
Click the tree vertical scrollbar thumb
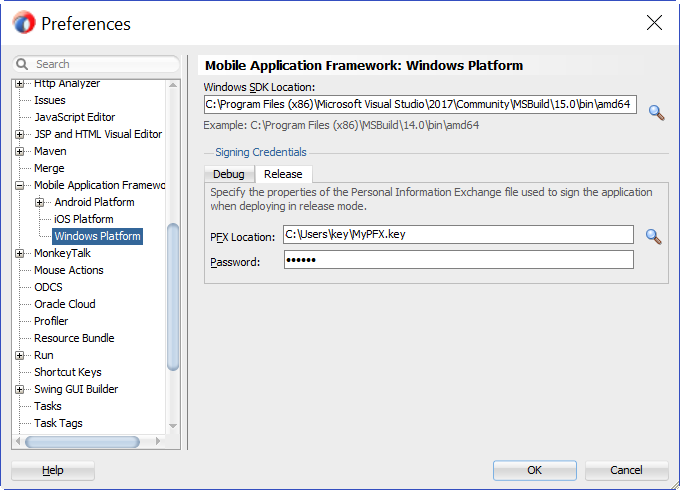pyautogui.click(x=173, y=297)
